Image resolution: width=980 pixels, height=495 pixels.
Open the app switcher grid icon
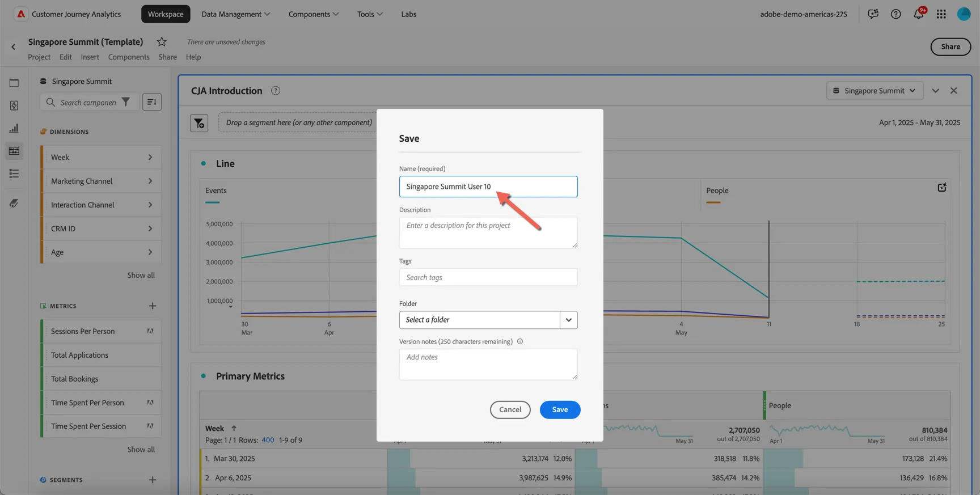point(941,14)
